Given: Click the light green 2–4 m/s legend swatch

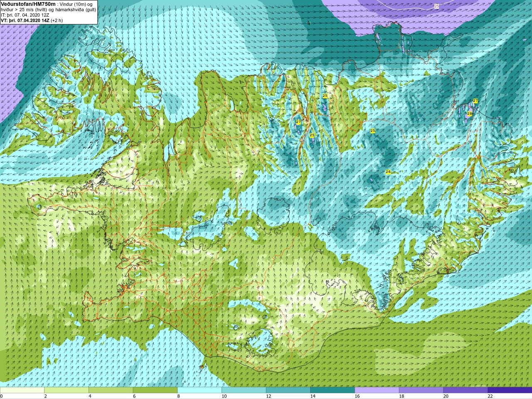Looking at the screenshot, I should click(x=66, y=390).
